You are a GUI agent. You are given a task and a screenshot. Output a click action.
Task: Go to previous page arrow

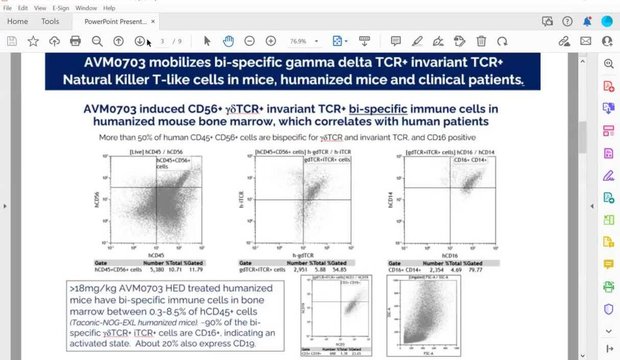tap(118, 41)
